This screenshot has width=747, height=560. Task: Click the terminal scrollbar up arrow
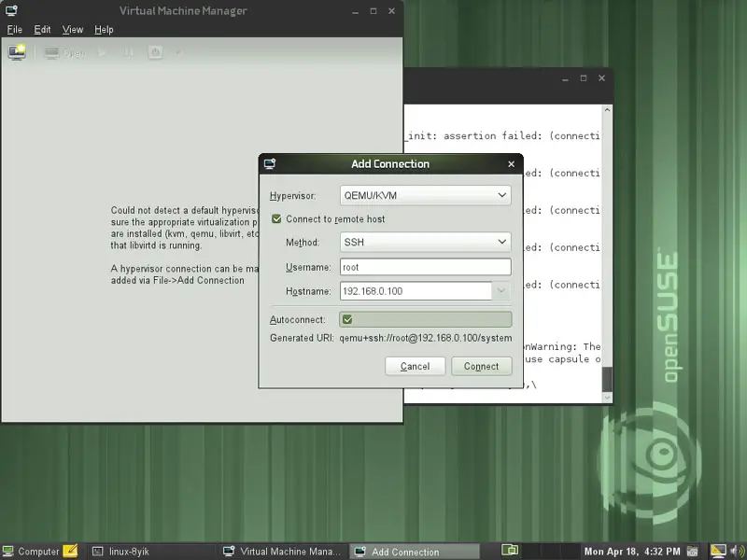click(607, 110)
